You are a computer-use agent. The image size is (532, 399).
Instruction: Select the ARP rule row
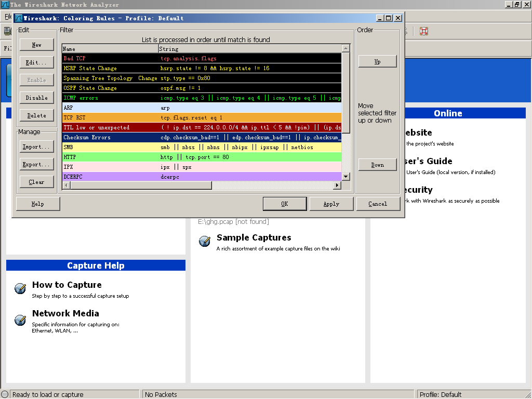(202, 108)
